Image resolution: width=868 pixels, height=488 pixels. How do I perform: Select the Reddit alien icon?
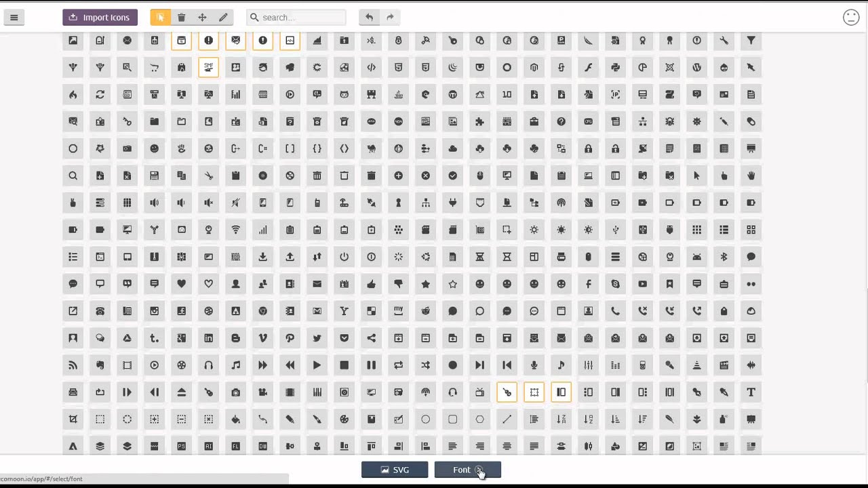point(425,311)
